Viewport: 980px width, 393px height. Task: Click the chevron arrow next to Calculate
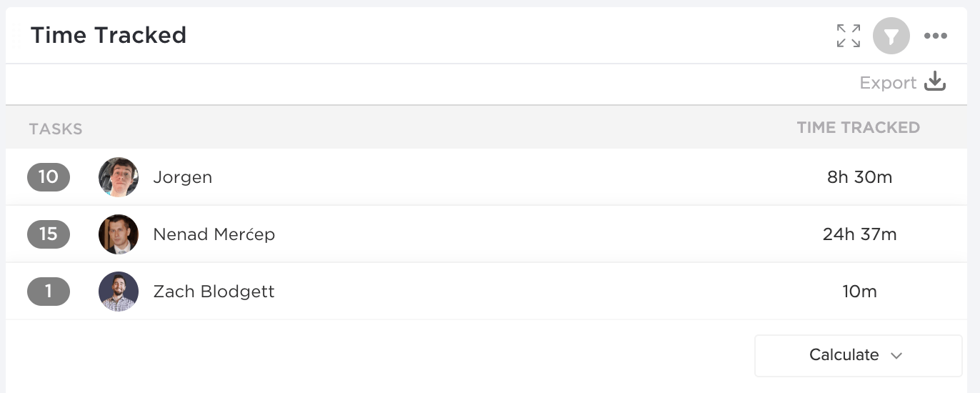pyautogui.click(x=897, y=356)
